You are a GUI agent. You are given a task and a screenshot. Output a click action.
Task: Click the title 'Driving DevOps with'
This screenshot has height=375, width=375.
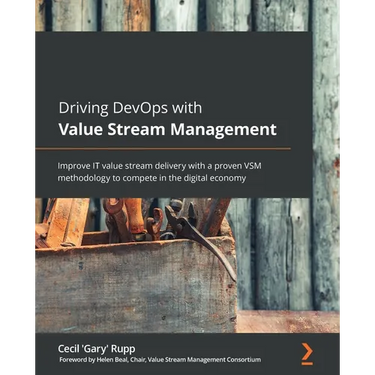(x=130, y=109)
